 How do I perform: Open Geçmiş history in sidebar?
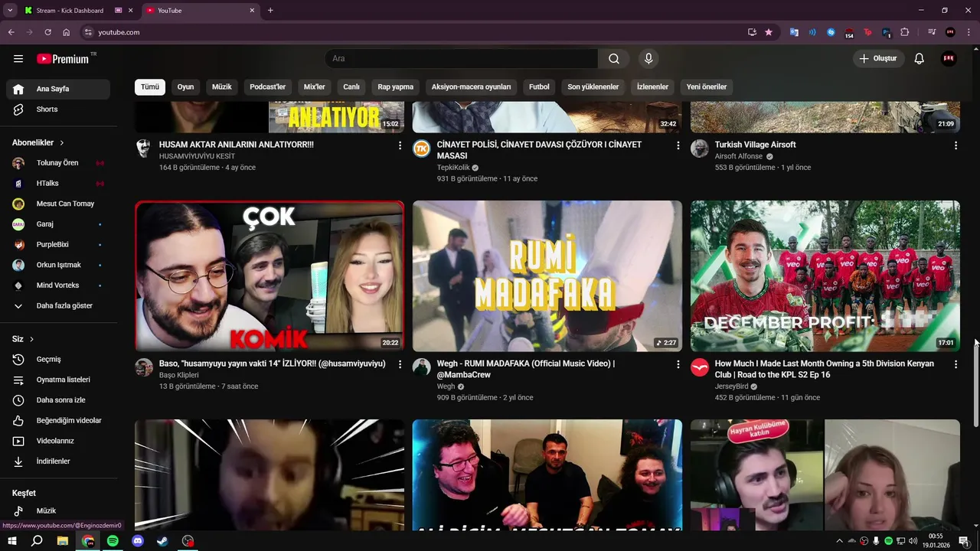point(58,360)
